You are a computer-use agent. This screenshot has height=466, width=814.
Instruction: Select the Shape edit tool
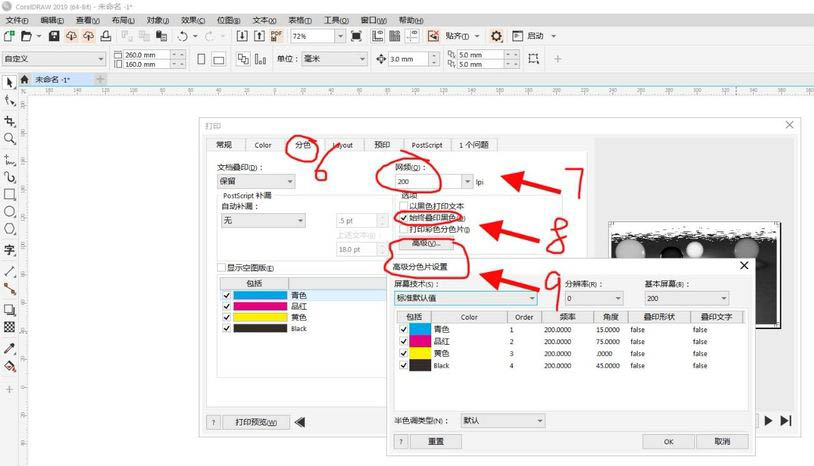click(9, 101)
